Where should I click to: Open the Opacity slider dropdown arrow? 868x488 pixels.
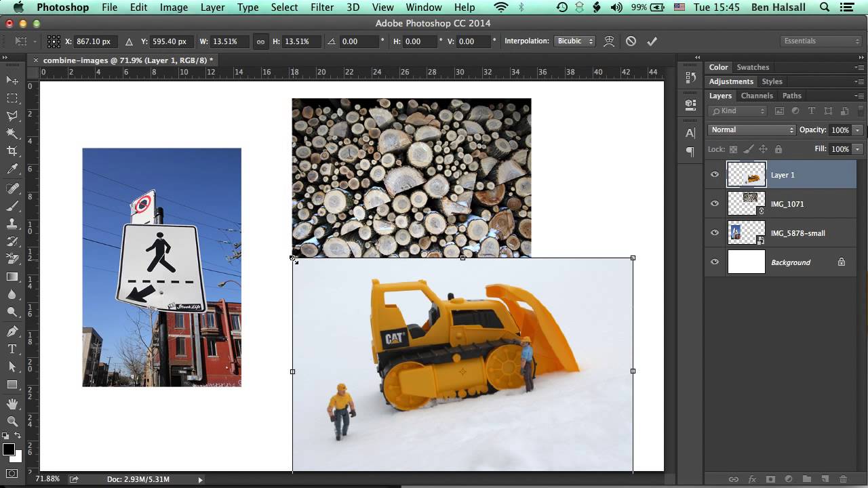(x=857, y=130)
